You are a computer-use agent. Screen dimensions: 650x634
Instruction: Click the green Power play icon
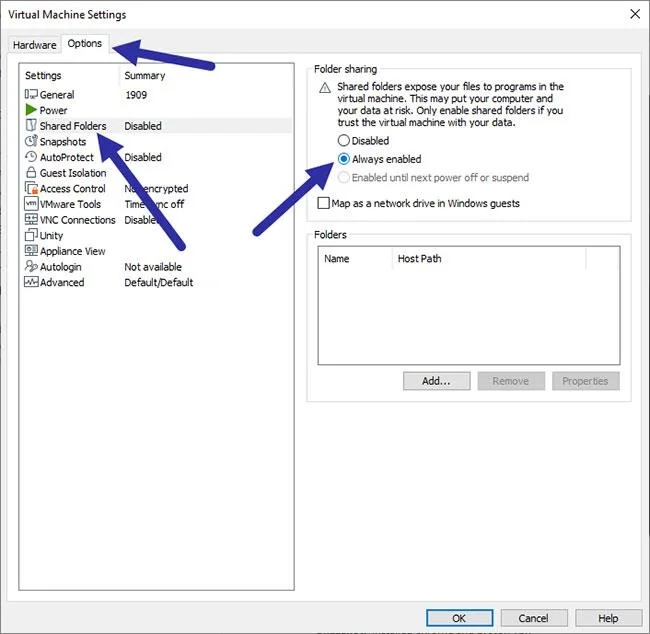[x=31, y=110]
